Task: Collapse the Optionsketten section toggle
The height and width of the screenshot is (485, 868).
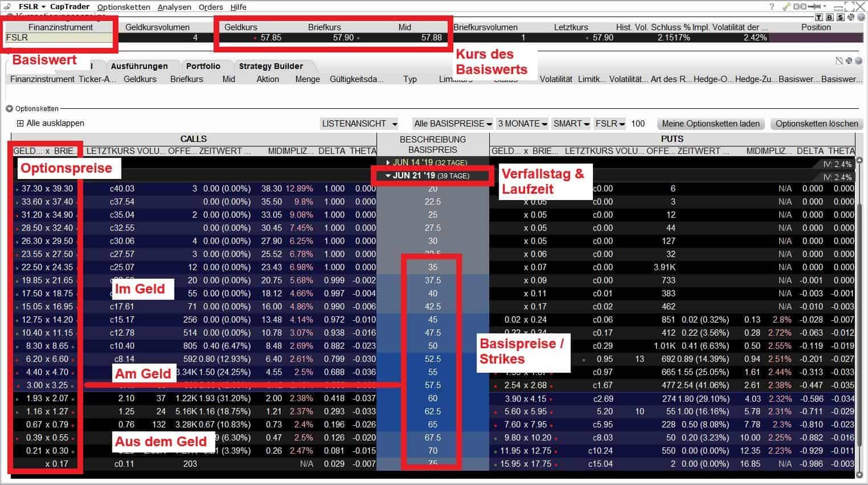Action: coord(9,109)
